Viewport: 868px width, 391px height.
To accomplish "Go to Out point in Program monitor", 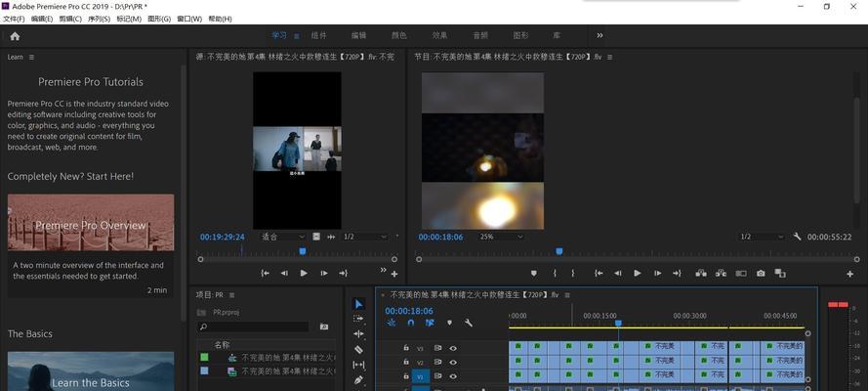I will pyautogui.click(x=677, y=273).
